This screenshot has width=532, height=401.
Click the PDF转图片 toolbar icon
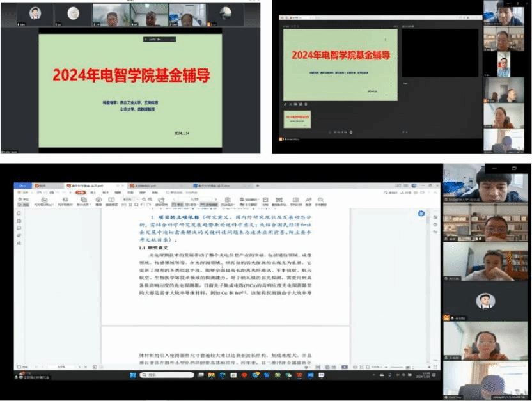coord(65,201)
